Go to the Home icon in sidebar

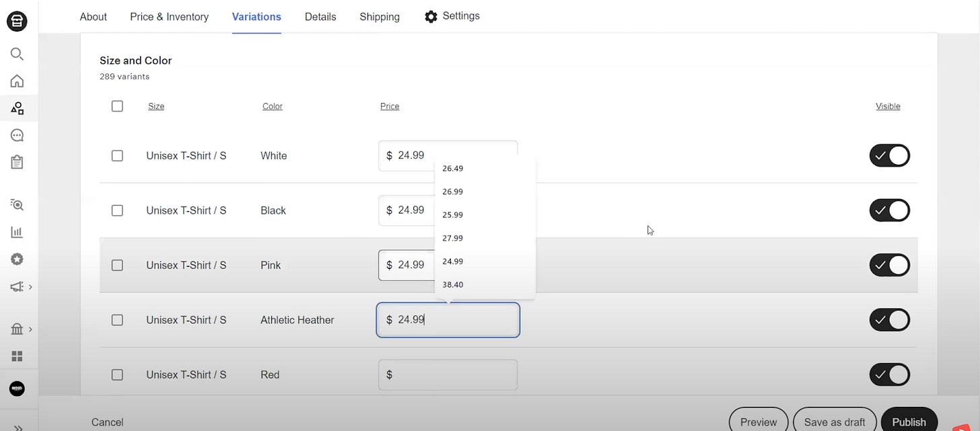point(17,81)
